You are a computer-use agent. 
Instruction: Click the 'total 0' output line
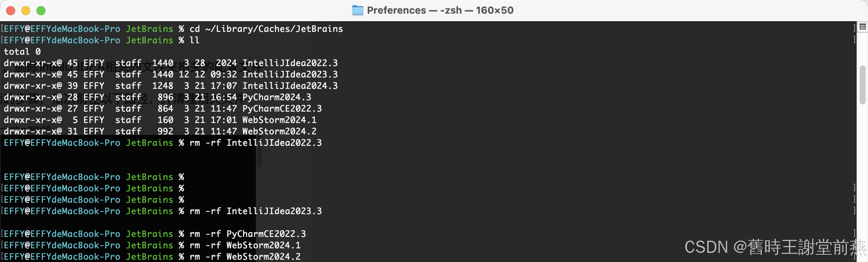[22, 52]
